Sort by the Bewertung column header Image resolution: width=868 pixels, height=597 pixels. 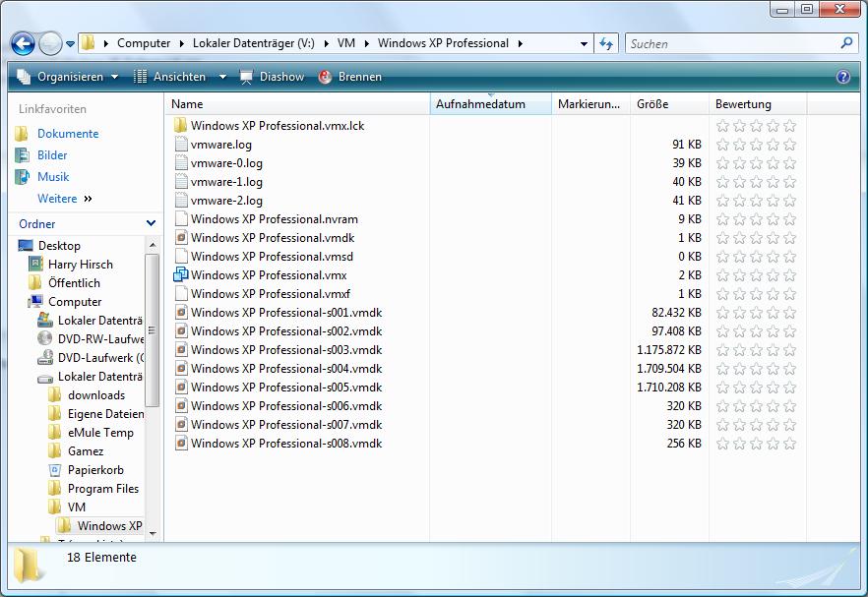pos(758,104)
